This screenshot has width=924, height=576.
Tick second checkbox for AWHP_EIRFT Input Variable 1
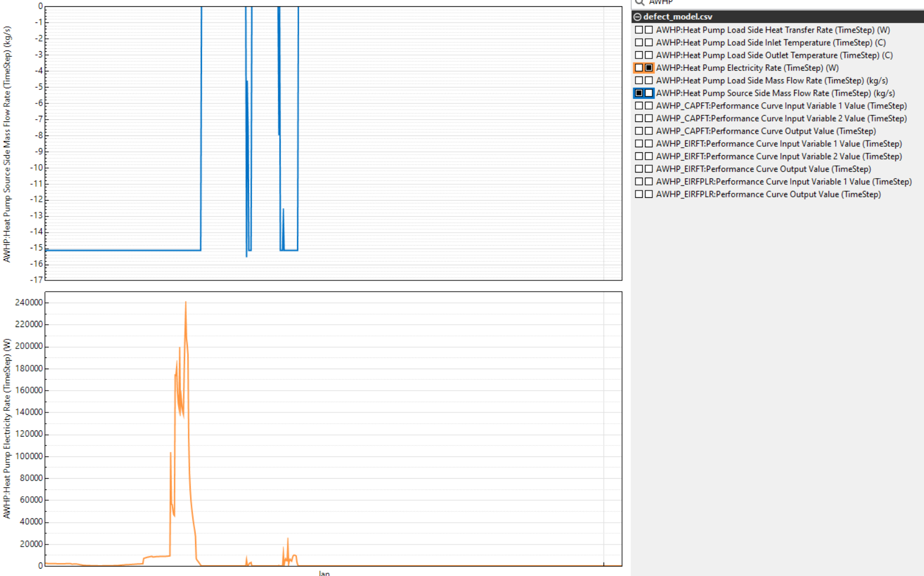[x=649, y=144]
